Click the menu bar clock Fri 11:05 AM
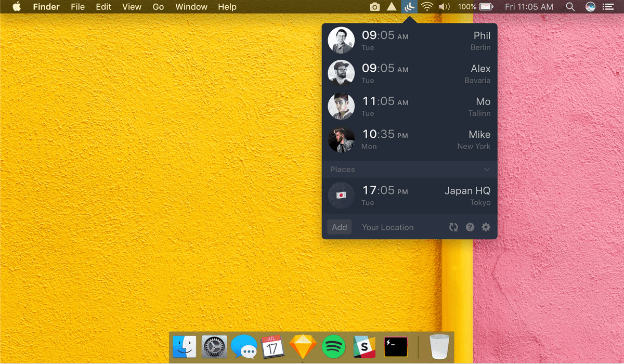624x364 pixels. 529,7
